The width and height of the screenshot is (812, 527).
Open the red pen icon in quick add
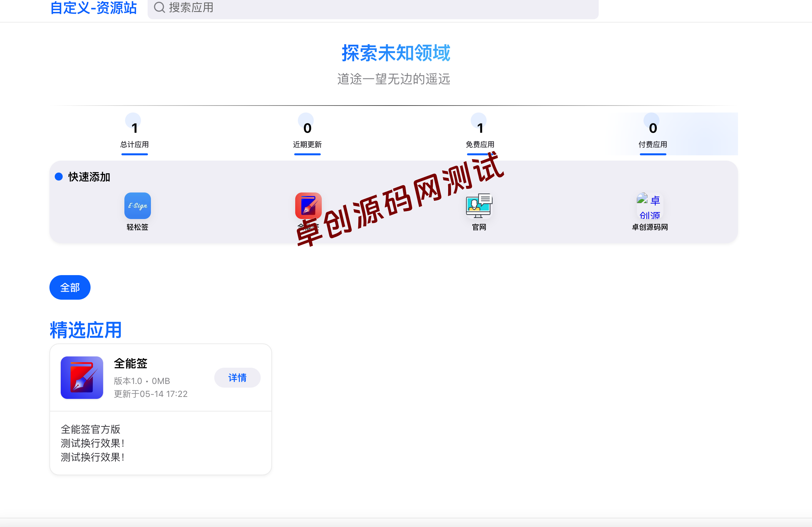click(x=308, y=206)
